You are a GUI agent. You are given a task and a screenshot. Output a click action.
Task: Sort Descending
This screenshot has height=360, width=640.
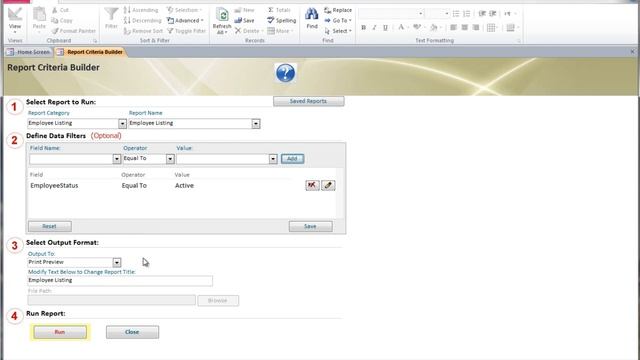click(142, 20)
